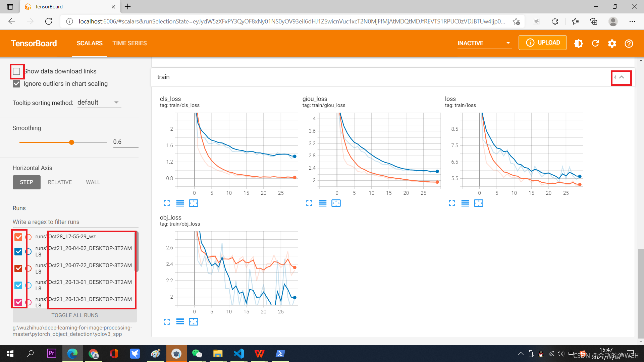Click the fit to data icon for loss chart

[x=479, y=203]
